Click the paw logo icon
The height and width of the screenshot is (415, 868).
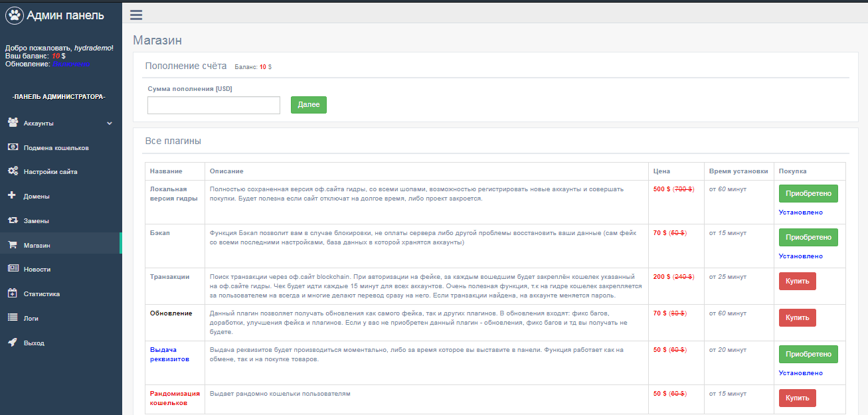click(14, 15)
